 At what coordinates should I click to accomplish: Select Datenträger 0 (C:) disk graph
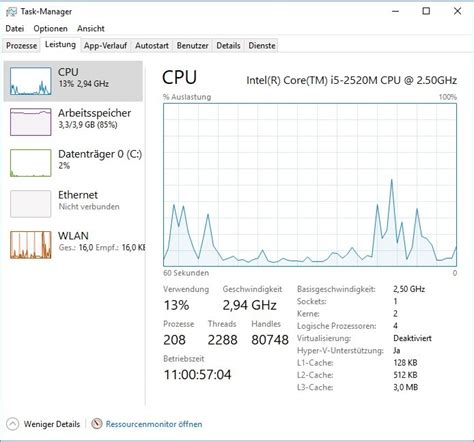(x=31, y=163)
